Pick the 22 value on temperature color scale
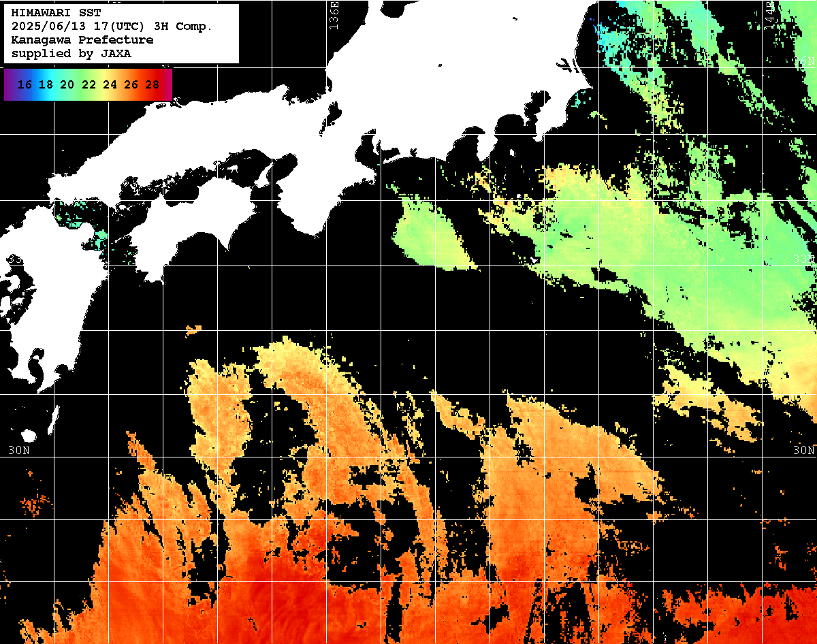 pyautogui.click(x=89, y=85)
